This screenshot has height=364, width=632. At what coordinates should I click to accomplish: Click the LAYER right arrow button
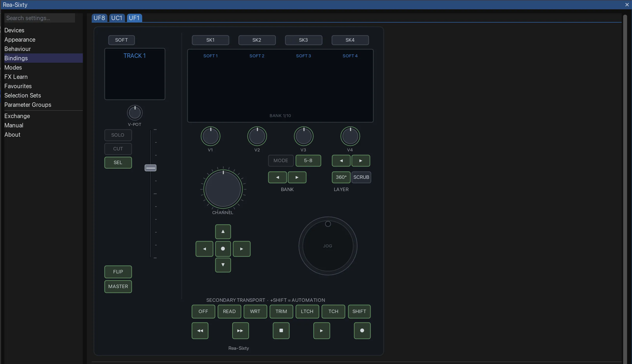(x=361, y=161)
